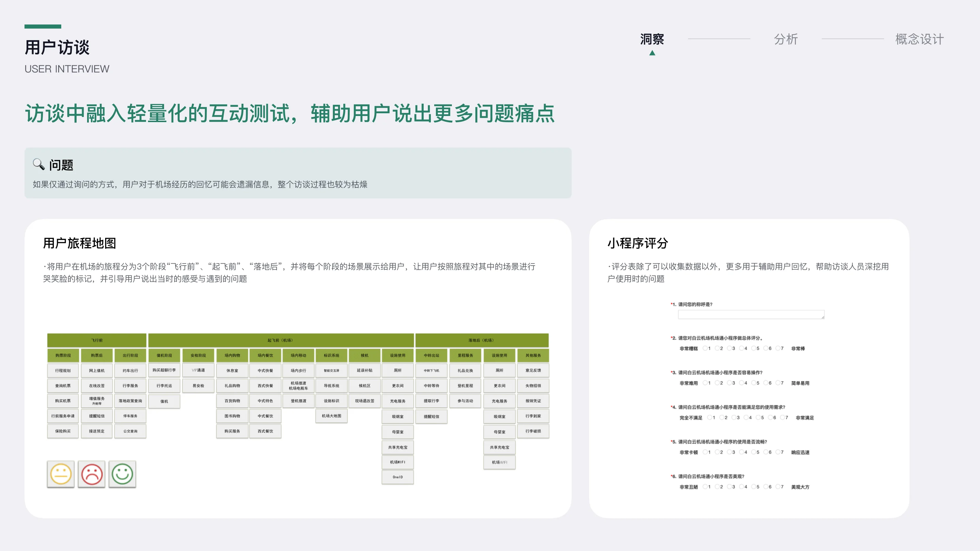Select the 西式餐饮 scene card

(x=265, y=431)
